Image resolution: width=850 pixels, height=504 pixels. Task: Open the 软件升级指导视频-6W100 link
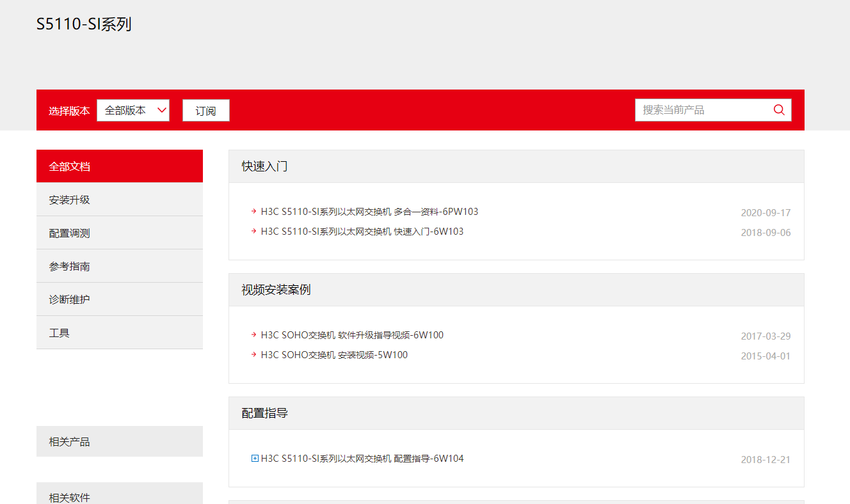pos(352,335)
